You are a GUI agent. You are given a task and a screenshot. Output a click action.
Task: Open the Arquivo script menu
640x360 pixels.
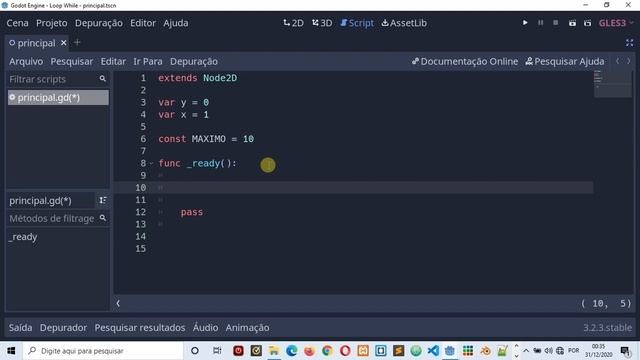click(x=26, y=61)
